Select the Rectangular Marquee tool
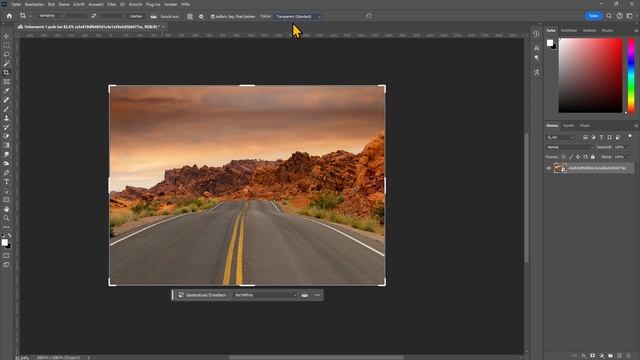The image size is (640, 360). (x=6, y=45)
